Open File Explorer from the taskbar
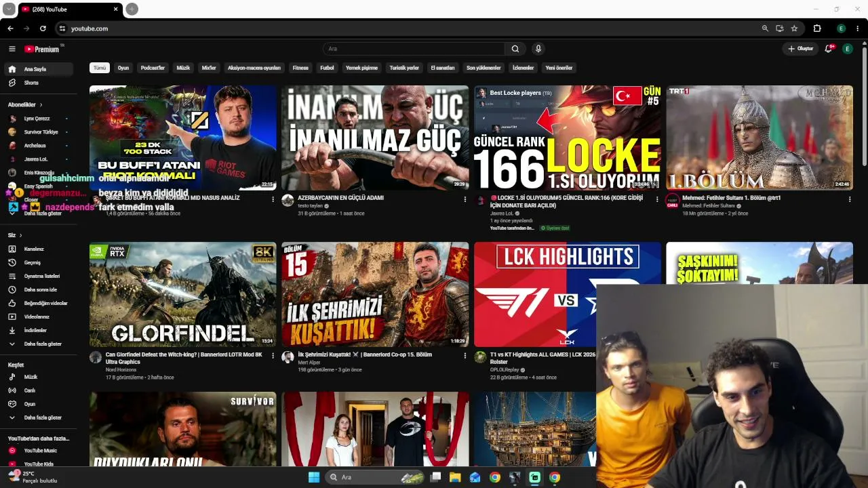 455,477
